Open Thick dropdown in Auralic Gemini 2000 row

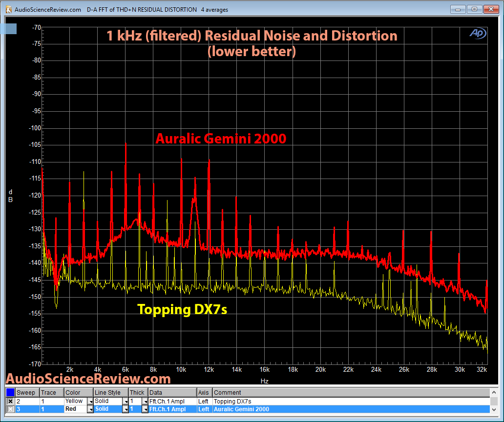[x=145, y=409]
